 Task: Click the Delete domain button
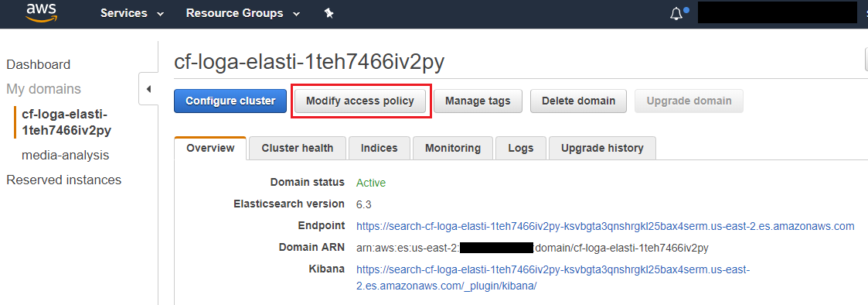[578, 101]
